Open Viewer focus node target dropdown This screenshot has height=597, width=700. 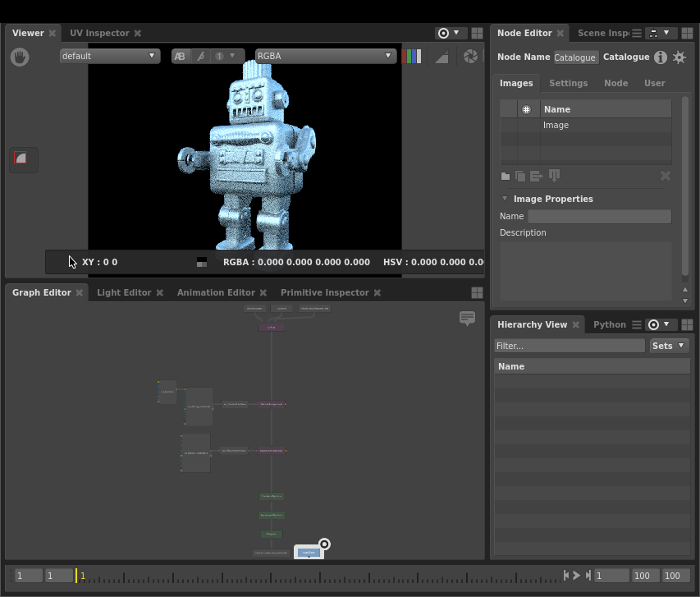click(x=450, y=33)
